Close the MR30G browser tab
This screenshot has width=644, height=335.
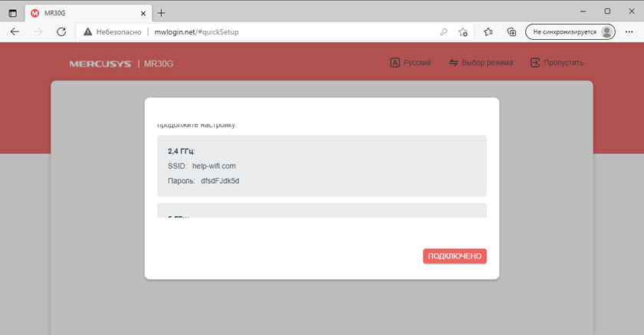pos(143,12)
